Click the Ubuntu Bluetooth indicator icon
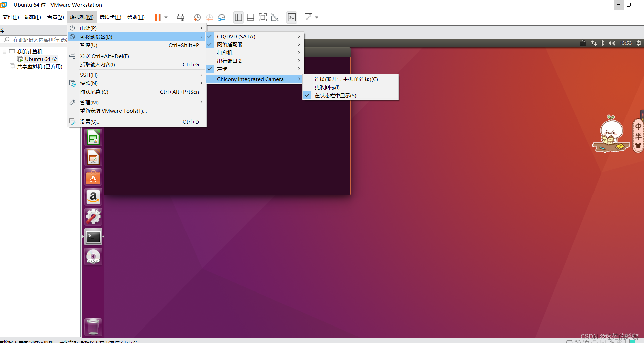Image resolution: width=644 pixels, height=343 pixels. click(x=603, y=43)
